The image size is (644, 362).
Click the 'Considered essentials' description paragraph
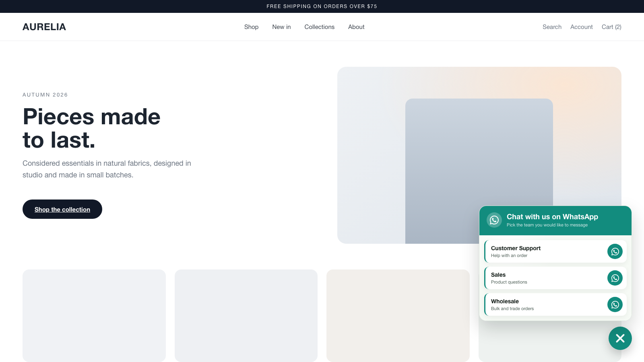click(x=107, y=169)
